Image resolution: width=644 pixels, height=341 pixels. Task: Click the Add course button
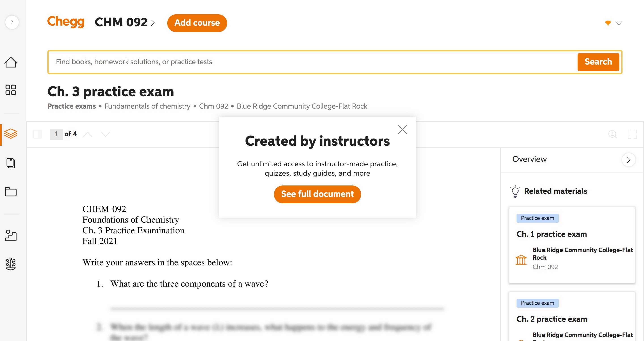pyautogui.click(x=197, y=23)
